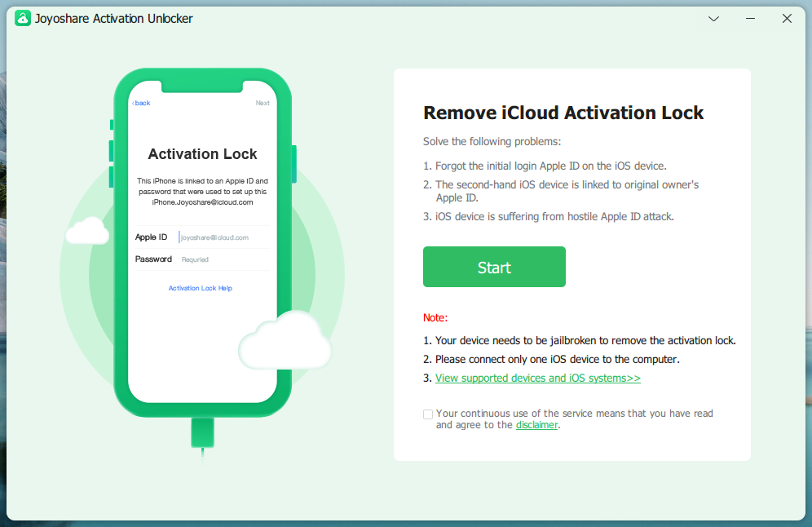The width and height of the screenshot is (812, 527).
Task: Click 'Solve the following problems:' text
Action: [492, 141]
